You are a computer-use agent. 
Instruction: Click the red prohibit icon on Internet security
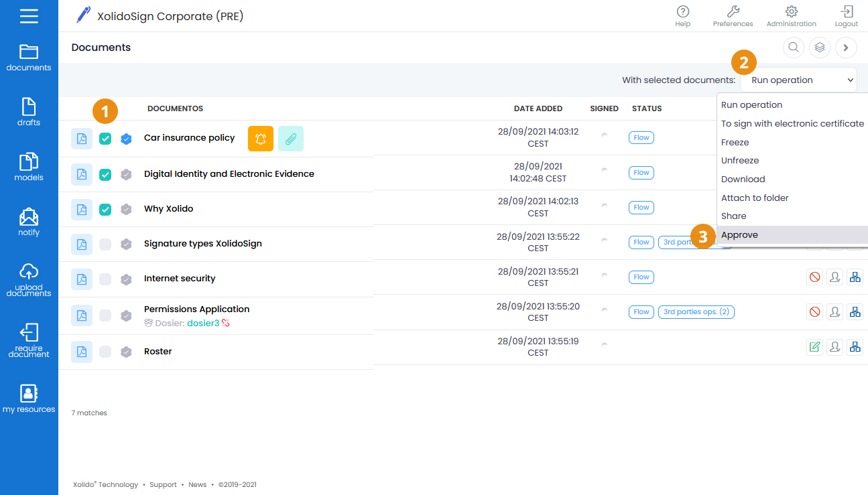tap(815, 277)
